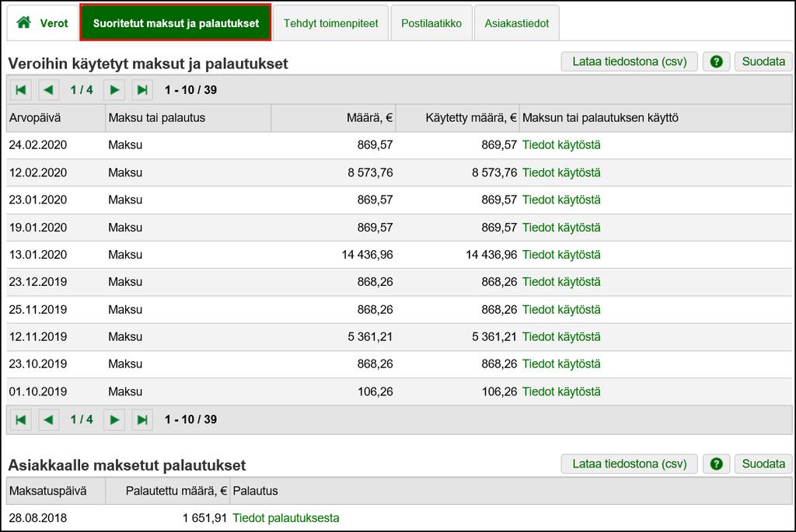Sort by Käytetty määrä, € column header

(457, 117)
